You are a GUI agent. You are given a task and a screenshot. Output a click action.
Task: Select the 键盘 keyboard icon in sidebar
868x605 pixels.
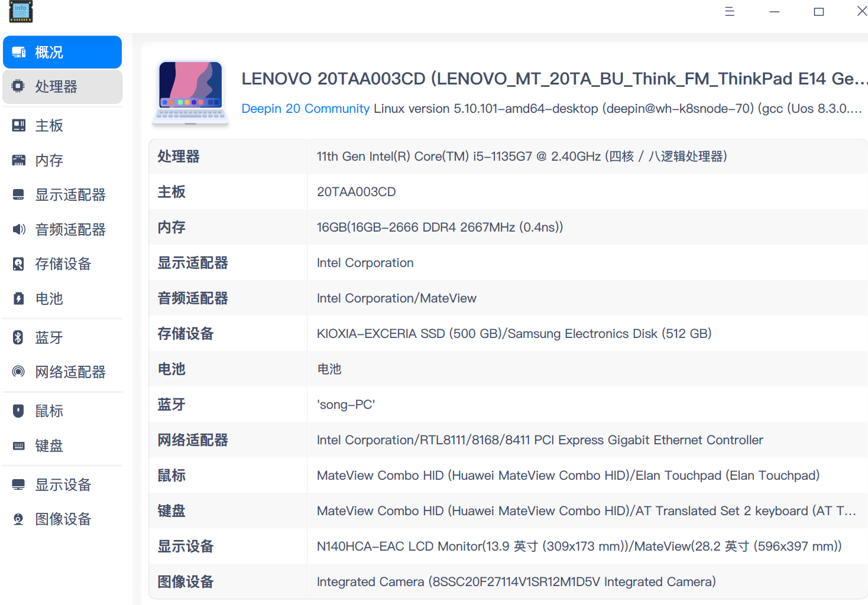(19, 445)
